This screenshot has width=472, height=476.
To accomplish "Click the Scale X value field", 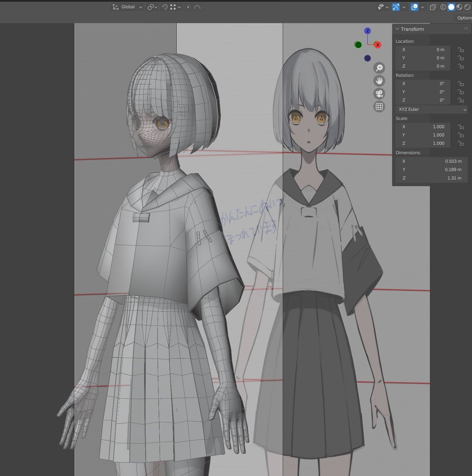I will point(423,127).
